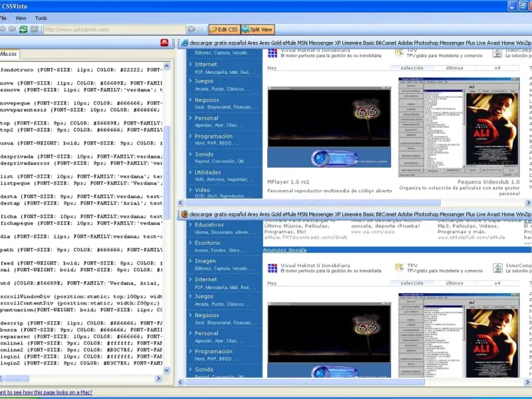Expand Imagen chevron in Firefox pane sidebar
Image resolution: width=532 pixels, height=399 pixels.
pyautogui.click(x=190, y=260)
